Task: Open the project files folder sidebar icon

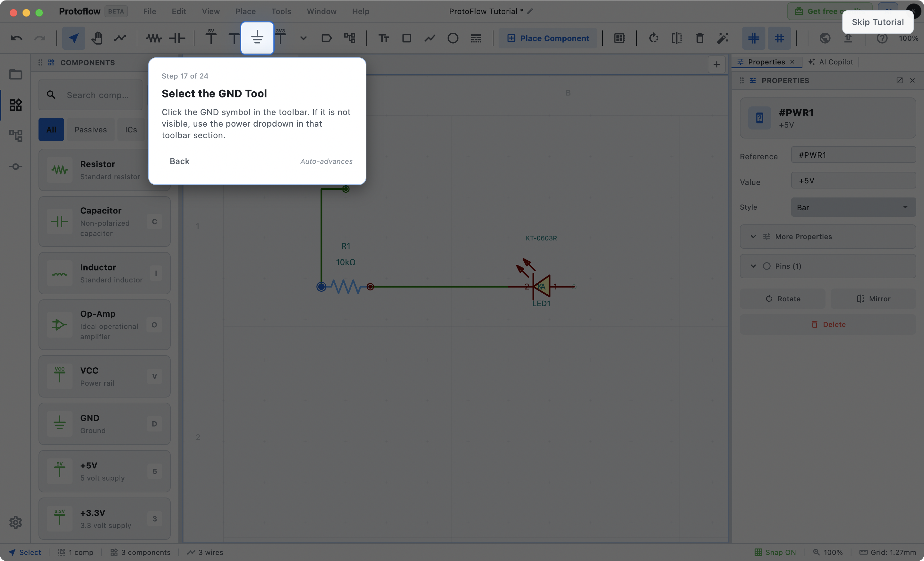Action: click(15, 74)
